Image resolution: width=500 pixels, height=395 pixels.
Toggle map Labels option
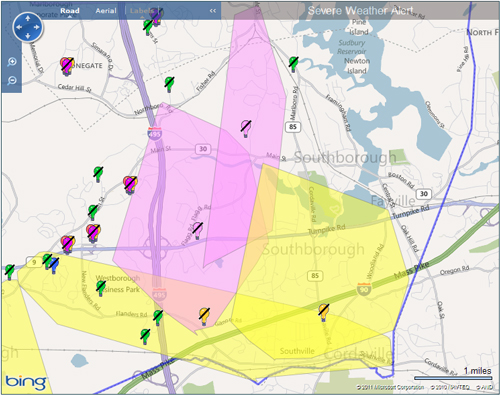(141, 11)
